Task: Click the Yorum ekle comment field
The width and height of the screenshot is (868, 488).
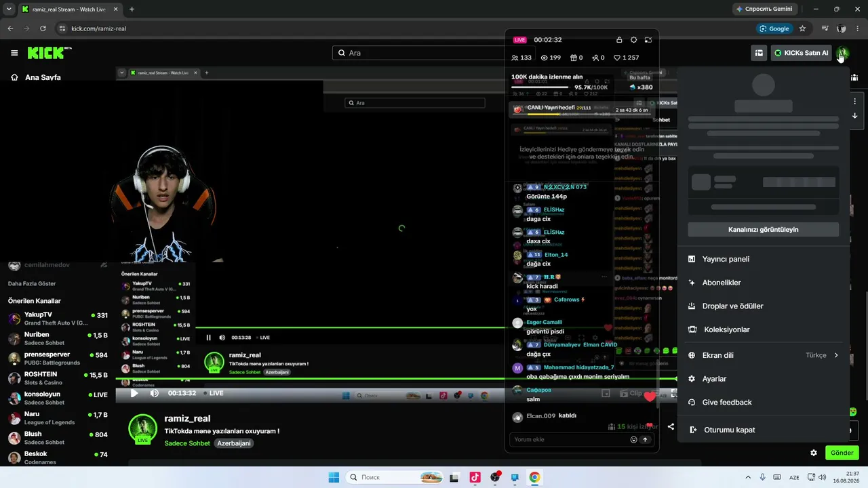Action: click(571, 439)
